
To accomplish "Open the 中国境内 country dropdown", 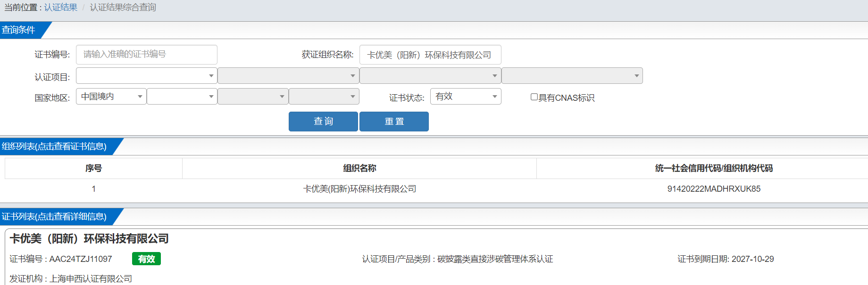I will 111,97.
